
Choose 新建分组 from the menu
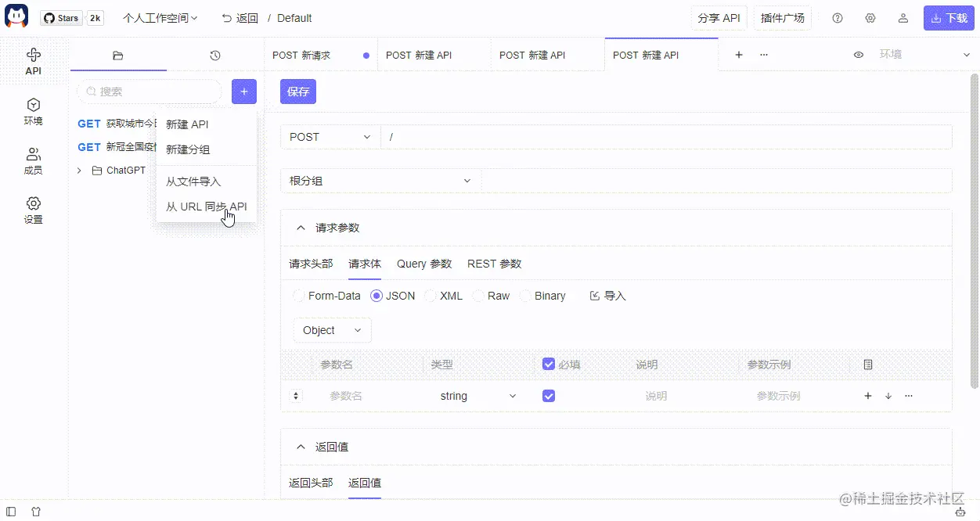pos(207,149)
